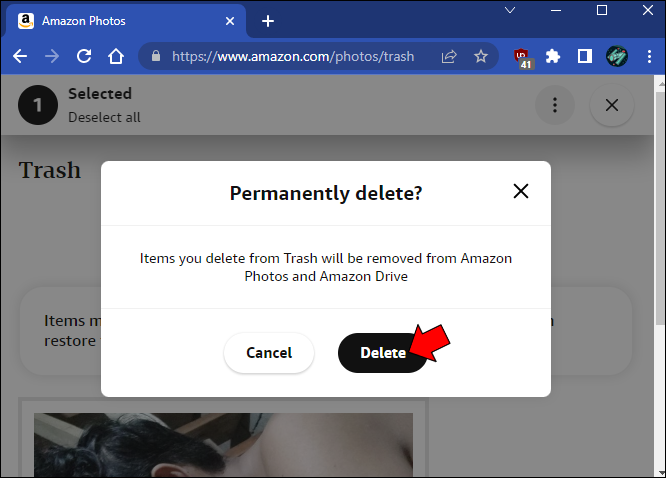
Task: Share this page from address bar
Action: click(x=450, y=57)
